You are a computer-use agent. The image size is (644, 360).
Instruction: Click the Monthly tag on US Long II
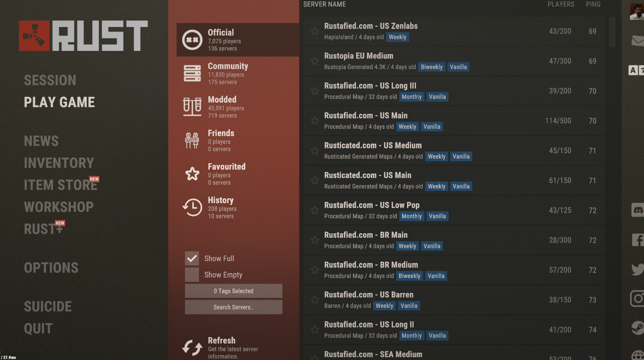[412, 336]
